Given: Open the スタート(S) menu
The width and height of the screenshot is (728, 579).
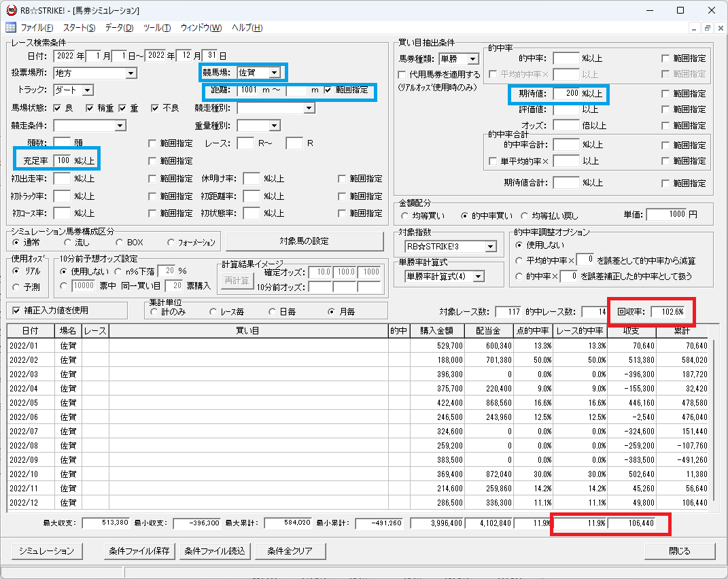Looking at the screenshot, I should [x=79, y=28].
